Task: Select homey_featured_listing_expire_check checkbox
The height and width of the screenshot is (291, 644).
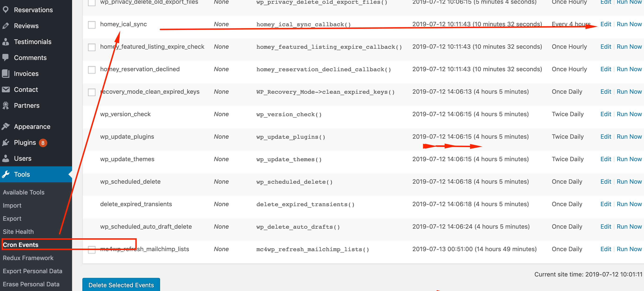Action: click(92, 47)
